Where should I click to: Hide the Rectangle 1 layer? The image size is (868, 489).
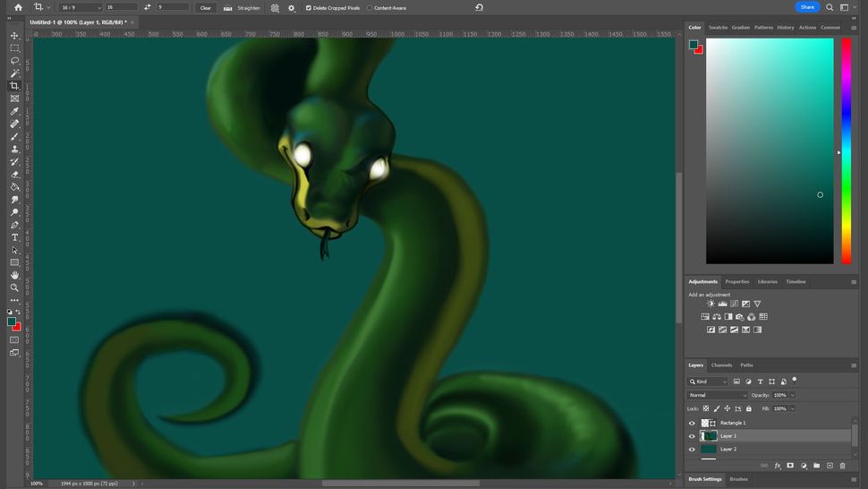pyautogui.click(x=692, y=423)
